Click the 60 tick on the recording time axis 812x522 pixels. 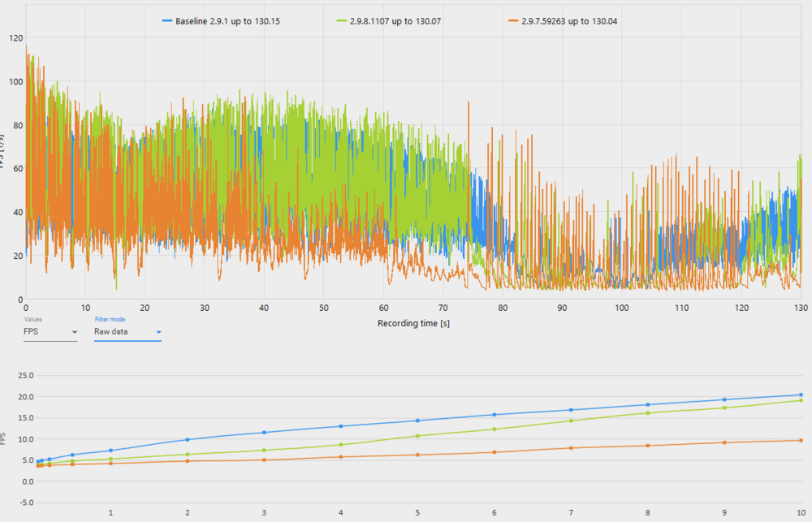pos(383,308)
